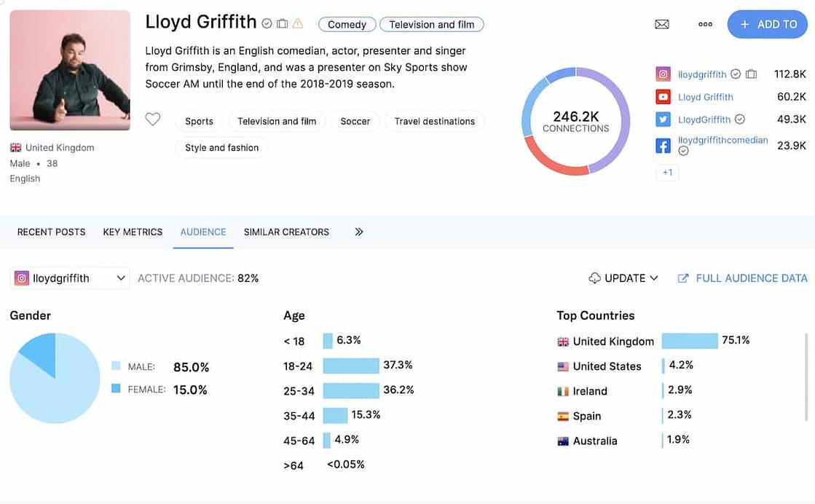815x504 pixels.
Task: Open the three-dot more options menu
Action: [x=705, y=24]
